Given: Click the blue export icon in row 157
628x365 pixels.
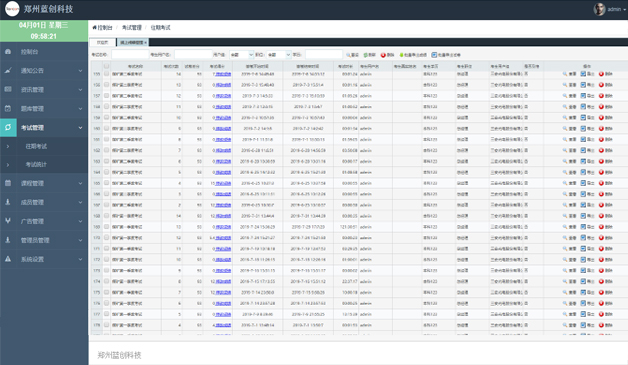Looking at the screenshot, I should [583, 96].
